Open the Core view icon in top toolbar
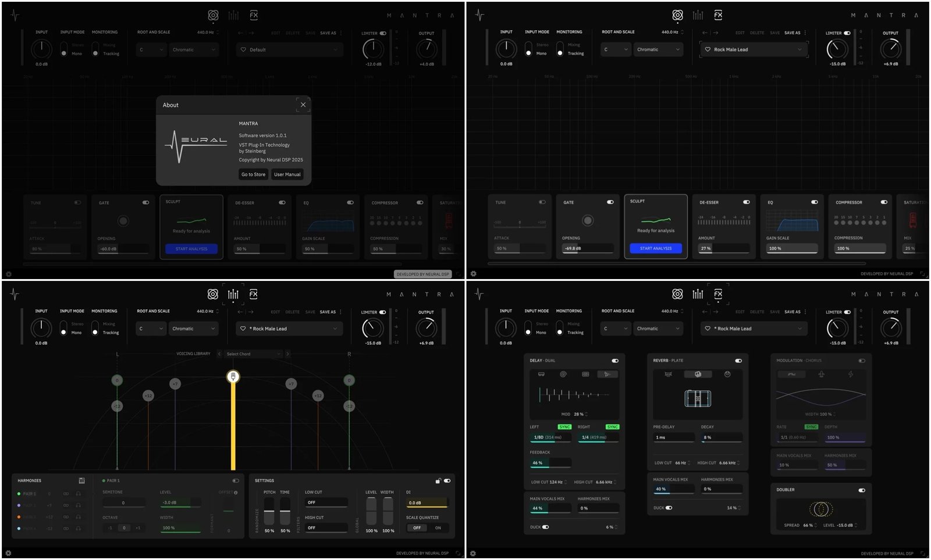This screenshot has width=931, height=560. (x=212, y=15)
